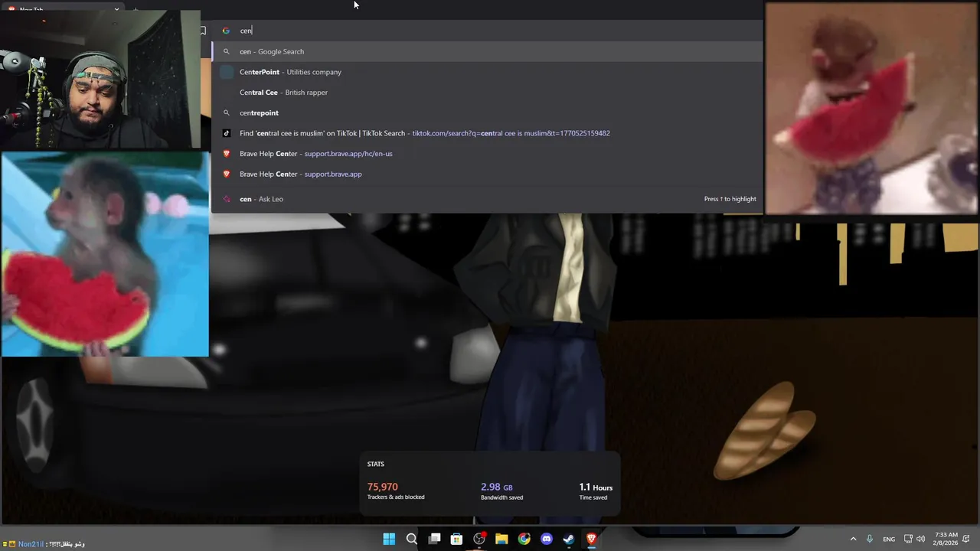Viewport: 980px width, 551px height.
Task: Open the Windows Start menu
Action: 389,539
